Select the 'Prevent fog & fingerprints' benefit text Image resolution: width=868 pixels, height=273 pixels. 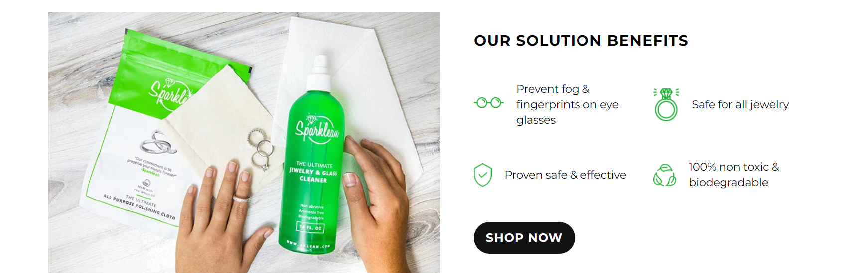568,104
